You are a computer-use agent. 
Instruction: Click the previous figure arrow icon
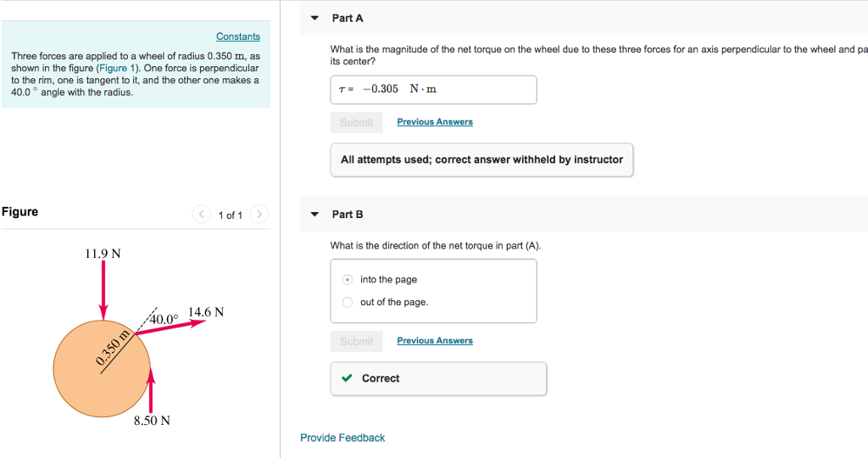(x=201, y=215)
